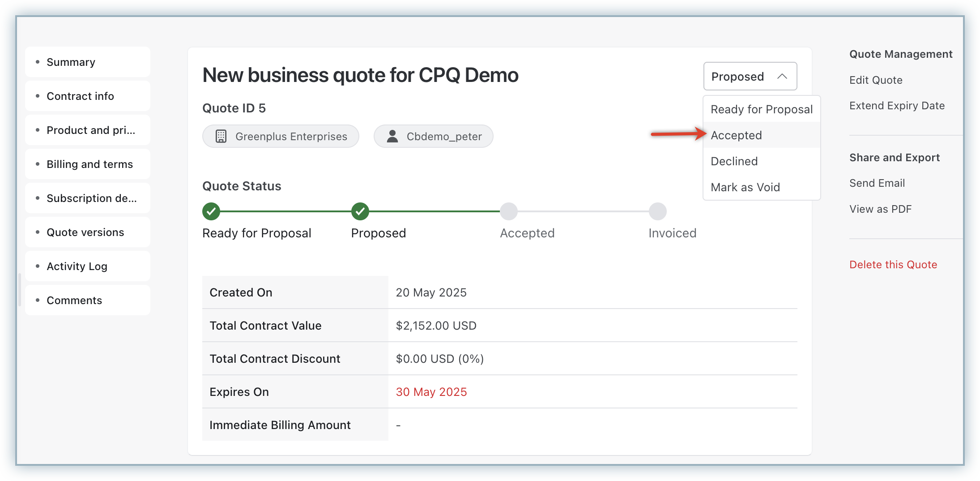Click the Proposed step green checkmark
Viewport: 980px width, 481px height.
pos(360,211)
